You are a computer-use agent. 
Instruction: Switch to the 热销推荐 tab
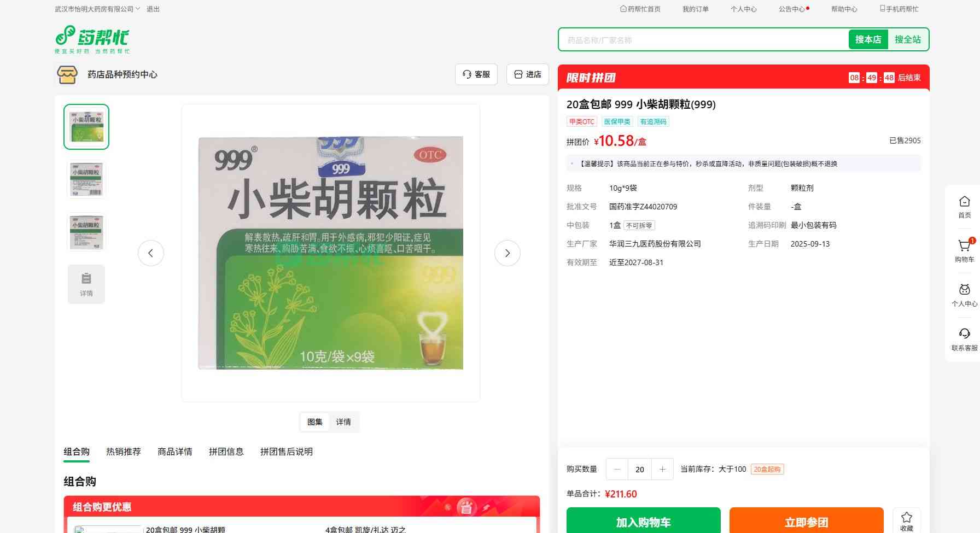tap(124, 452)
